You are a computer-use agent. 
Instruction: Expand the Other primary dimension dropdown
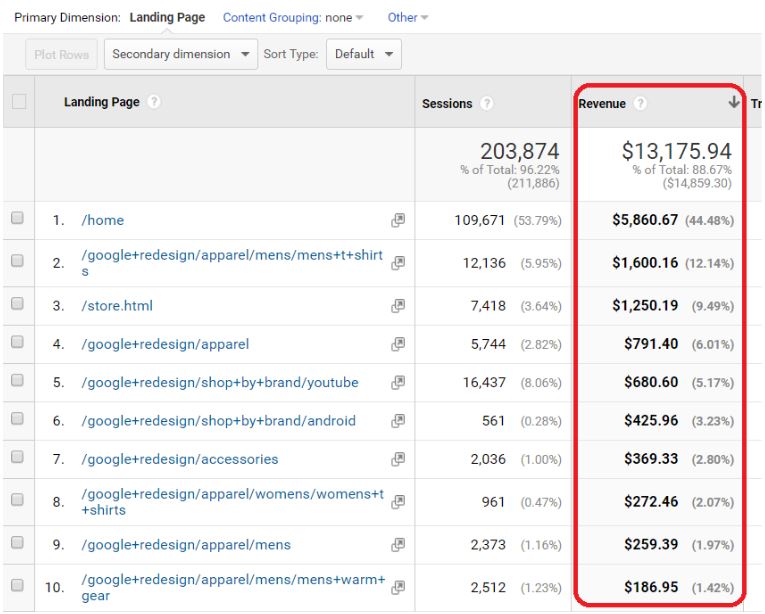407,18
